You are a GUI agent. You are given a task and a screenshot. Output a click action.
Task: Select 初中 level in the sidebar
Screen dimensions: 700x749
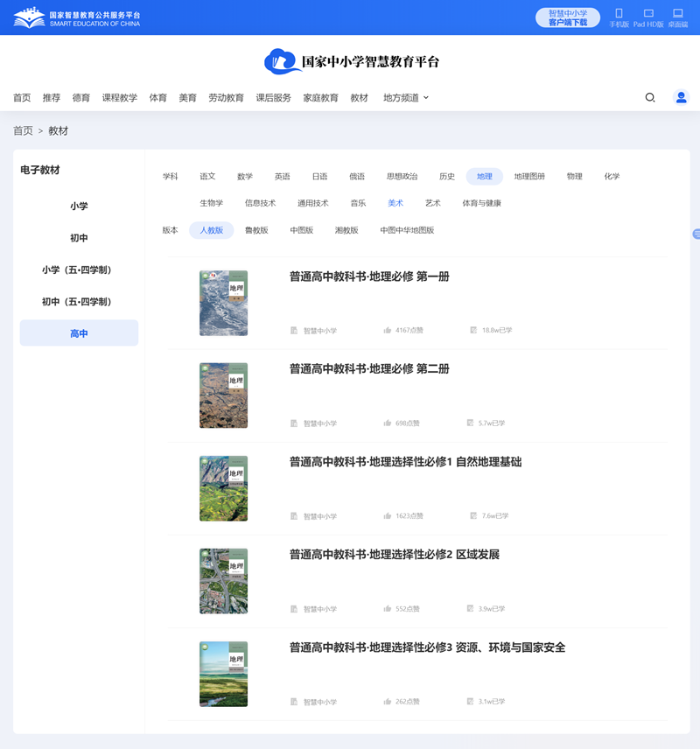point(79,237)
